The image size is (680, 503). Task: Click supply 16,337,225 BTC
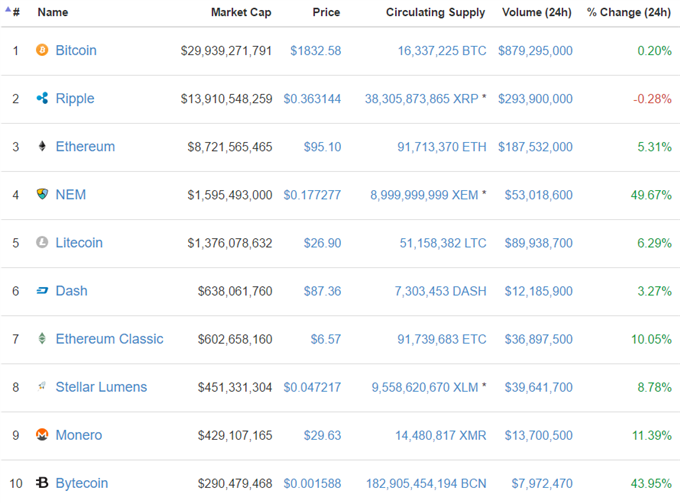[x=442, y=51]
